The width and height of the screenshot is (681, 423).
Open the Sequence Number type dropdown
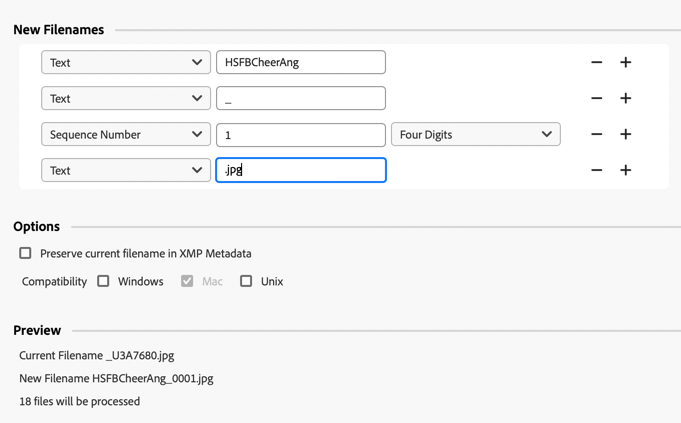coord(126,134)
